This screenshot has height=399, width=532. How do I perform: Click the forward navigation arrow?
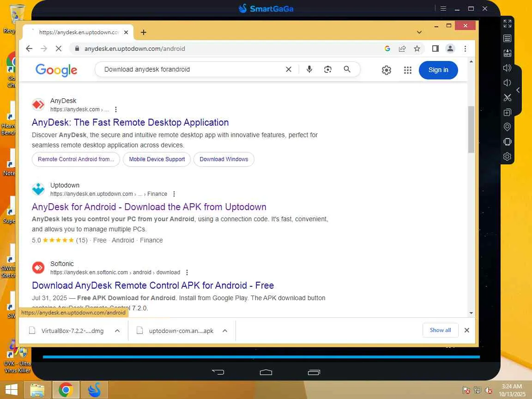pyautogui.click(x=44, y=48)
